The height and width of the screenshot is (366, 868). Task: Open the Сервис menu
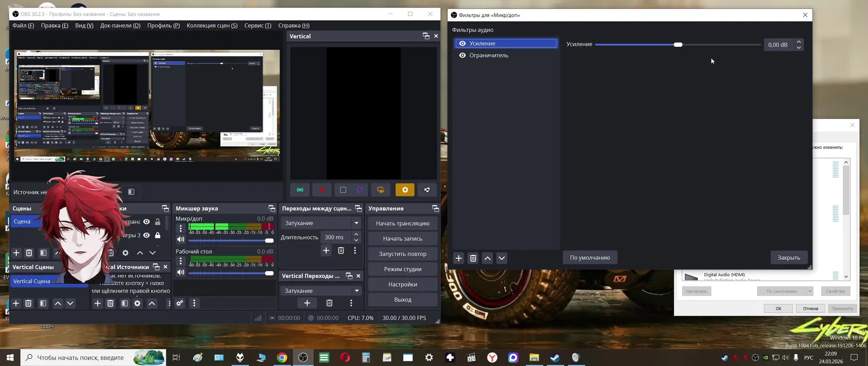(x=258, y=25)
